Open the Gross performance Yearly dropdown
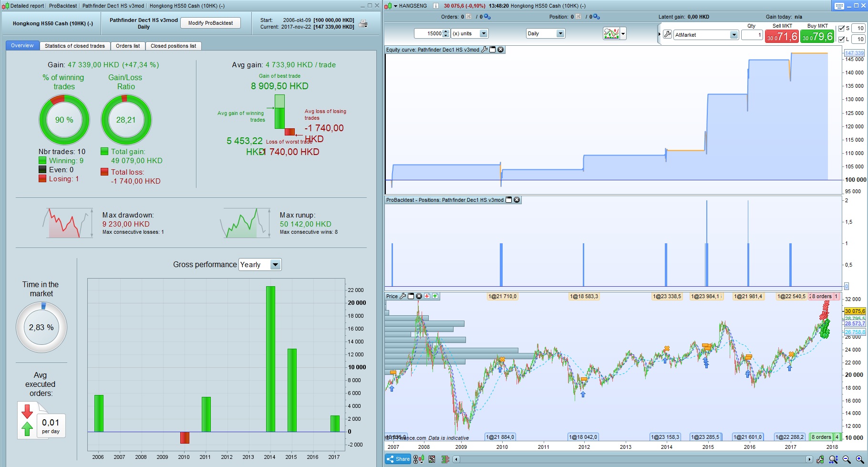868x467 pixels. (x=260, y=265)
